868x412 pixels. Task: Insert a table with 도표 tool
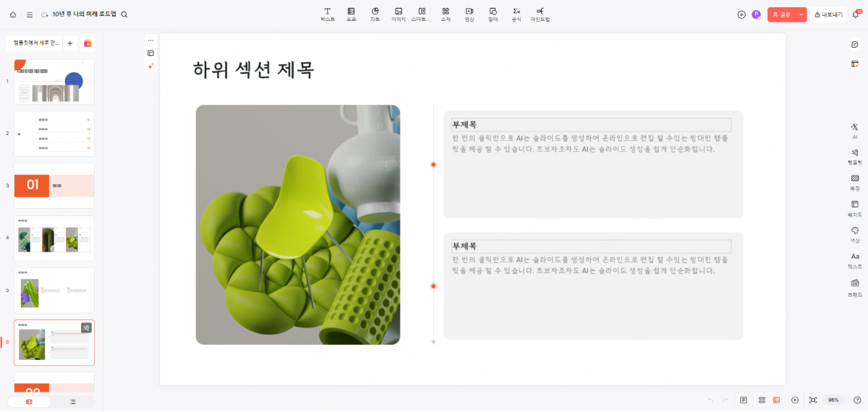pos(351,14)
